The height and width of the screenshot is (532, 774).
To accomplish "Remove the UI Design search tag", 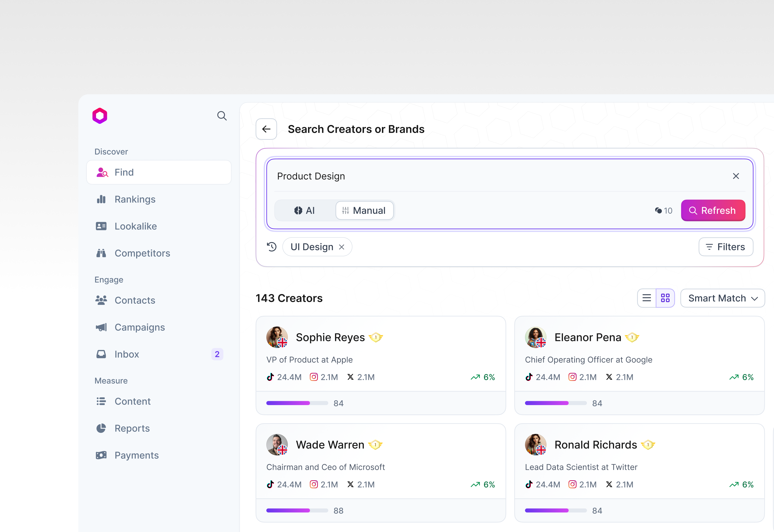I will pyautogui.click(x=342, y=247).
